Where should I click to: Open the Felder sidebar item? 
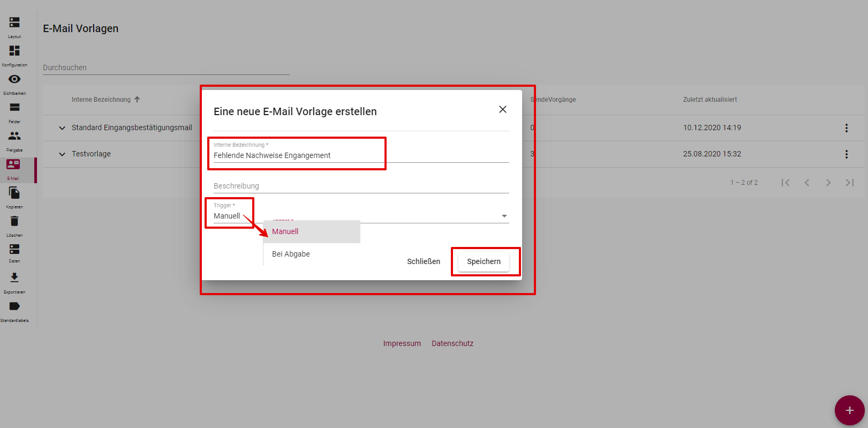click(x=14, y=112)
